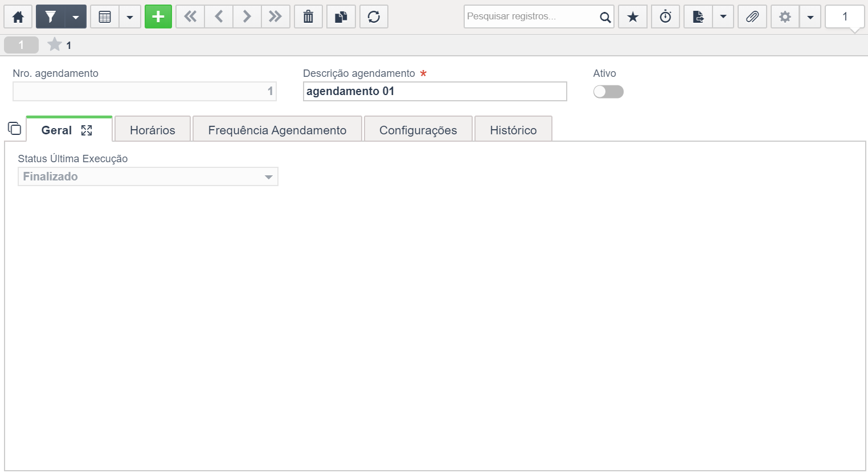The width and height of the screenshot is (868, 473).
Task: Expand the export options dropdown arrow
Action: tap(723, 17)
